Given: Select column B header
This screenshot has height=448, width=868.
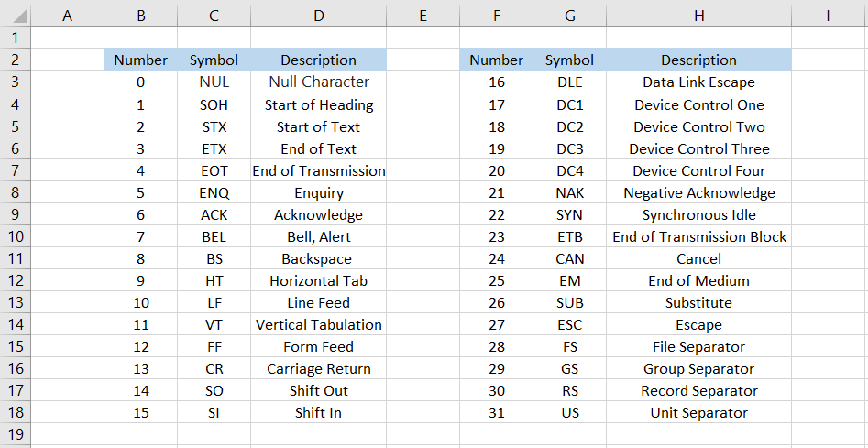Looking at the screenshot, I should pyautogui.click(x=140, y=16).
